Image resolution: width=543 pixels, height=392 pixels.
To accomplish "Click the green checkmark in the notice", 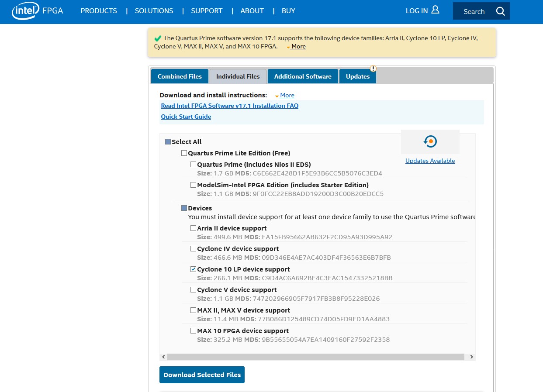I will (158, 38).
